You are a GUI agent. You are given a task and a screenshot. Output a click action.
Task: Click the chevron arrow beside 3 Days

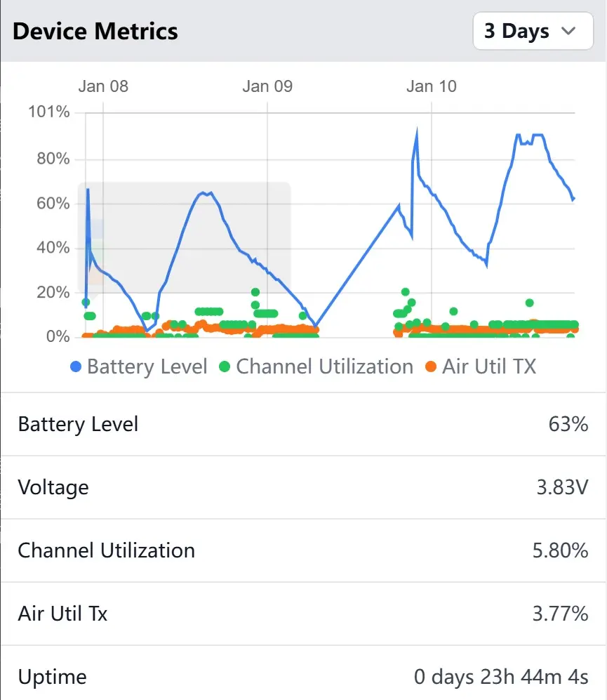[x=568, y=31]
